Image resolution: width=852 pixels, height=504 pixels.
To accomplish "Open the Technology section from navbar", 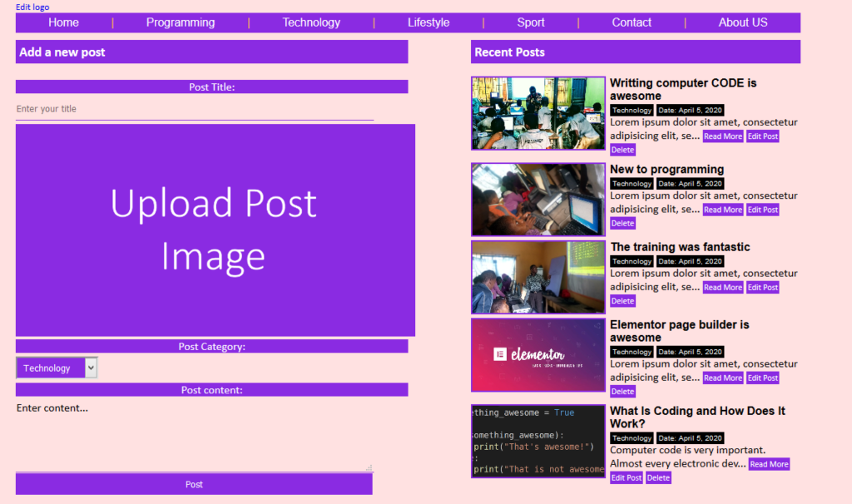I will coord(311,22).
